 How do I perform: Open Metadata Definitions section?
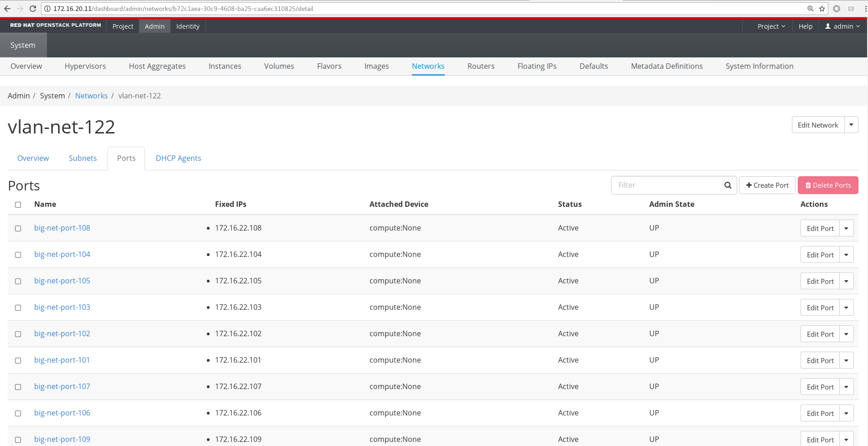click(x=667, y=66)
